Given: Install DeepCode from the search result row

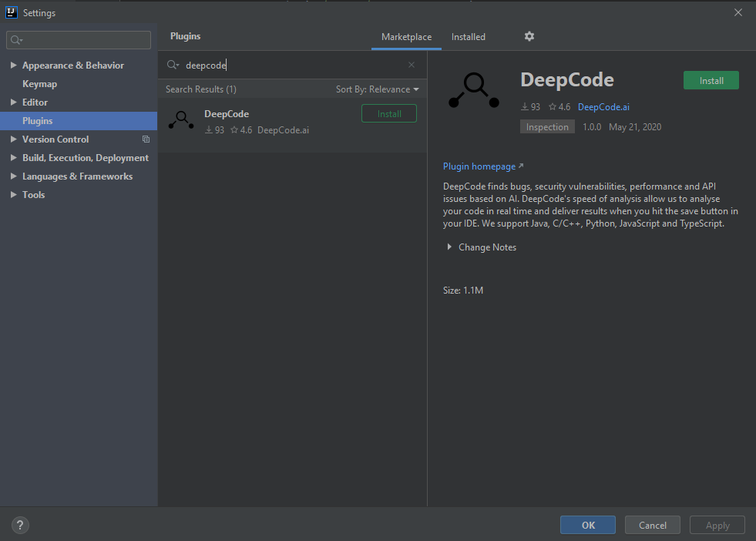Looking at the screenshot, I should point(389,114).
